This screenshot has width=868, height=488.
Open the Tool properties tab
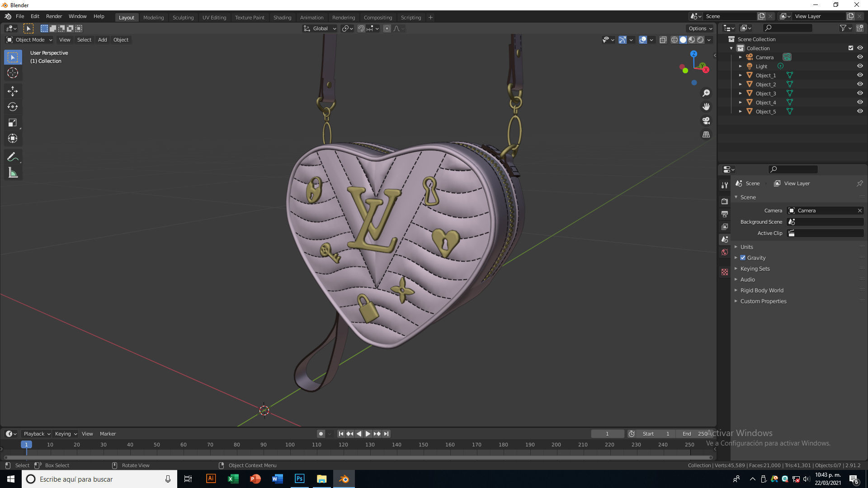tap(725, 185)
